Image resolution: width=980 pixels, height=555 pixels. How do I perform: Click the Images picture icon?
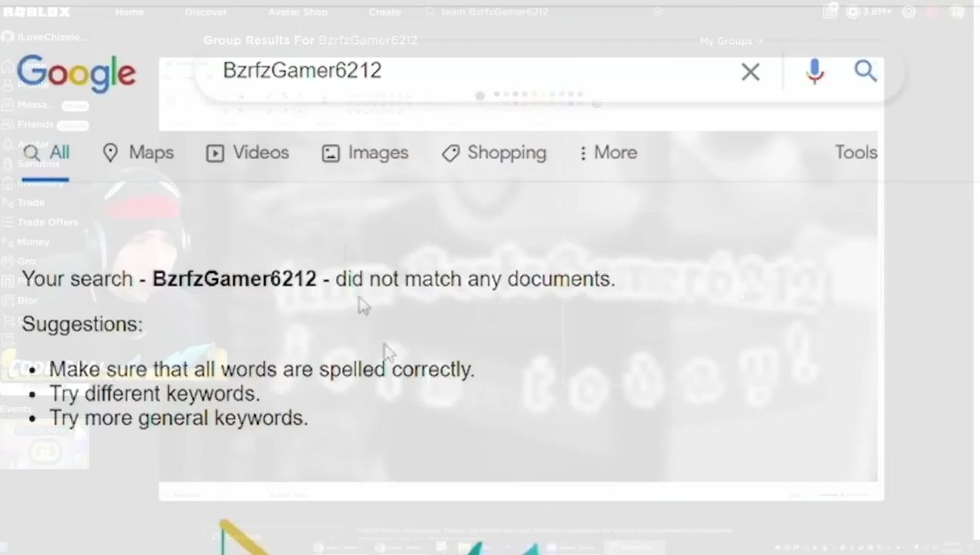(x=331, y=153)
